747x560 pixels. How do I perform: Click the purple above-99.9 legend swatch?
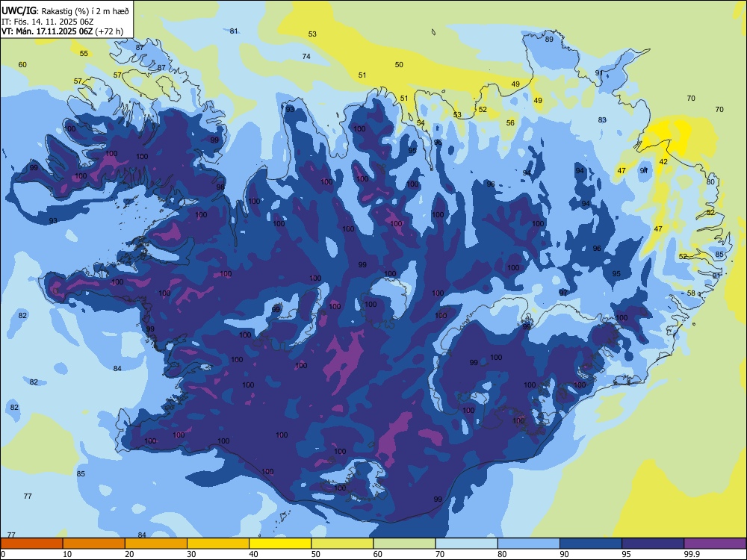pos(715,544)
